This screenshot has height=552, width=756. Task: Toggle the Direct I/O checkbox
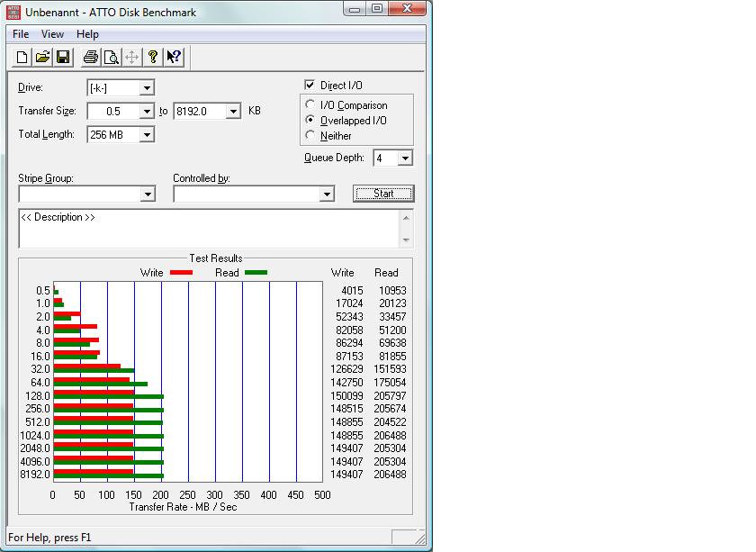click(x=310, y=85)
